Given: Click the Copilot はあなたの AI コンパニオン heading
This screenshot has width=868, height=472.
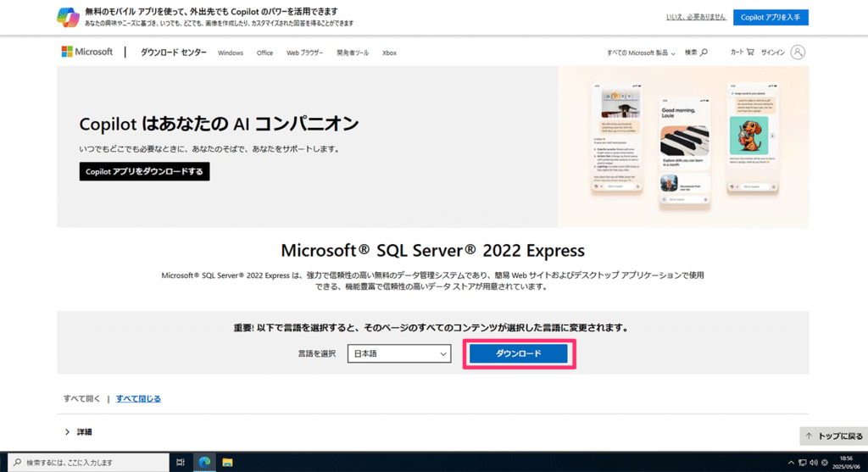Looking at the screenshot, I should (220, 124).
